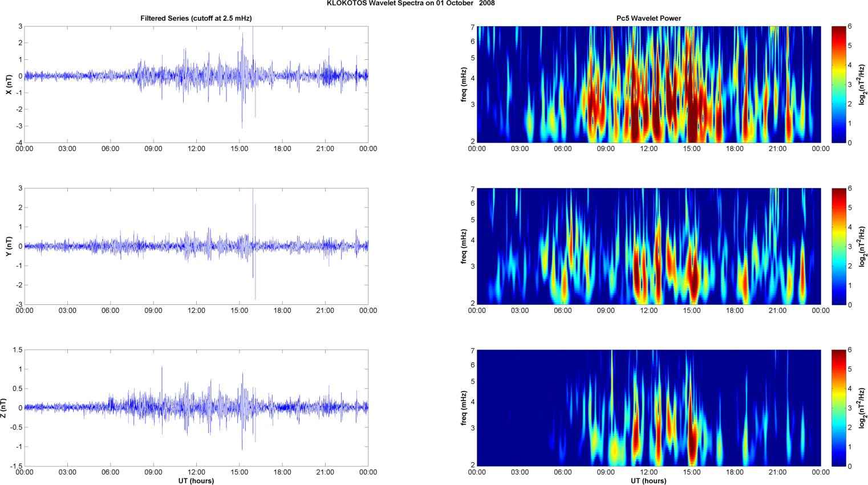Viewport: 868px width, 485px height.
Task: Click the 'Y (nT)' axis label
Action: [9, 246]
